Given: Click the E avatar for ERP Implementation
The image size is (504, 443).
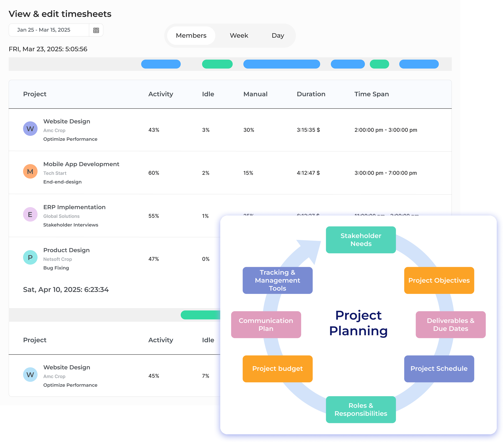Looking at the screenshot, I should (30, 214).
